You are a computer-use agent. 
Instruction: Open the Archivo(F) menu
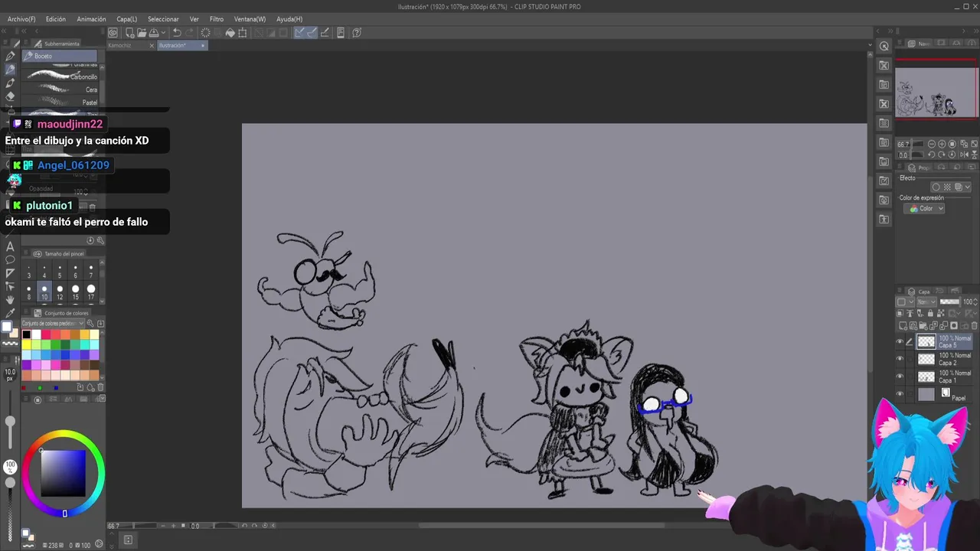point(21,19)
